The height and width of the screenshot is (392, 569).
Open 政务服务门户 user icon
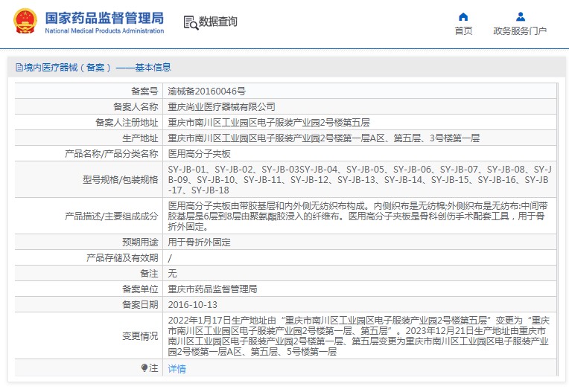coord(521,16)
